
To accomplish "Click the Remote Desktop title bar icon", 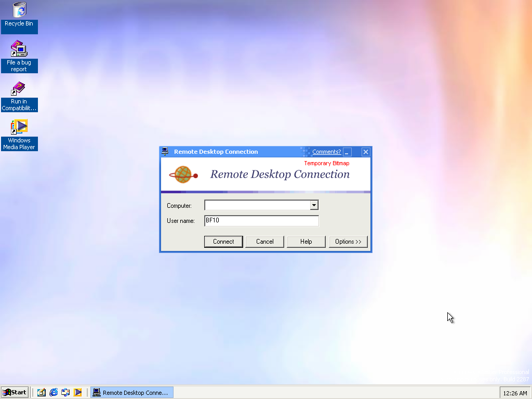I will tap(165, 151).
